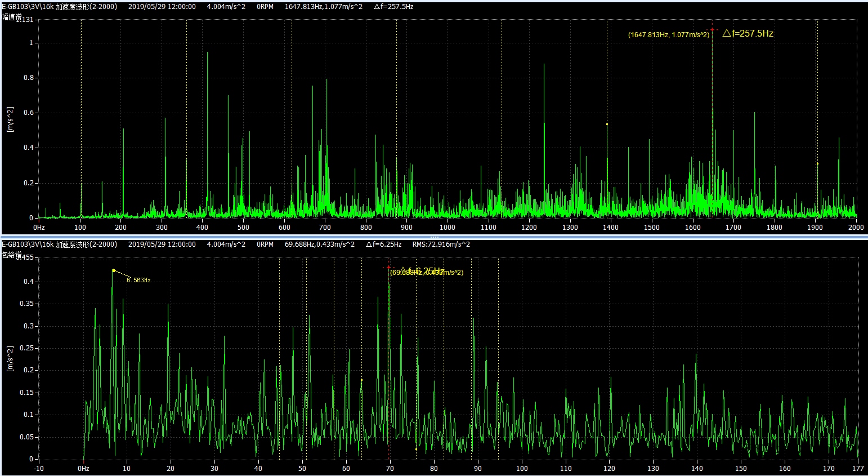The image size is (868, 476).
Task: Click the 177 end tick on lower axis
Action: pyautogui.click(x=858, y=468)
